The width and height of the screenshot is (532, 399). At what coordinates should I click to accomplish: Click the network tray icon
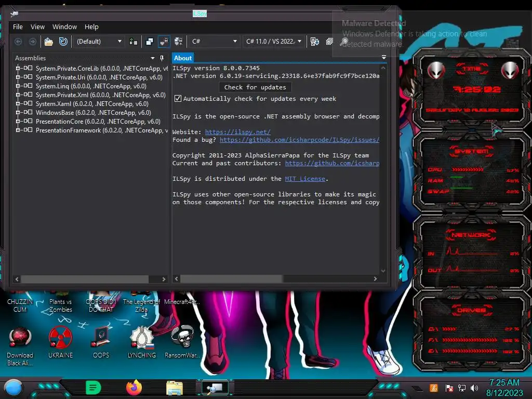(462, 388)
